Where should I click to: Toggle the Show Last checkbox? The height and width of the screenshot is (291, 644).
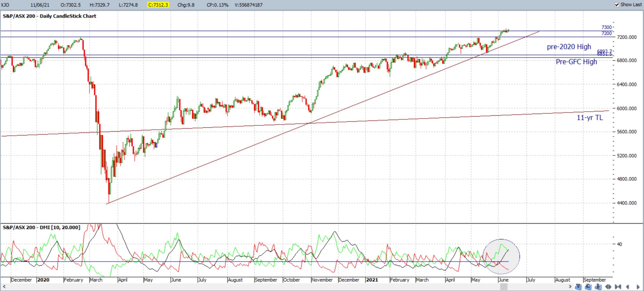[x=617, y=5]
